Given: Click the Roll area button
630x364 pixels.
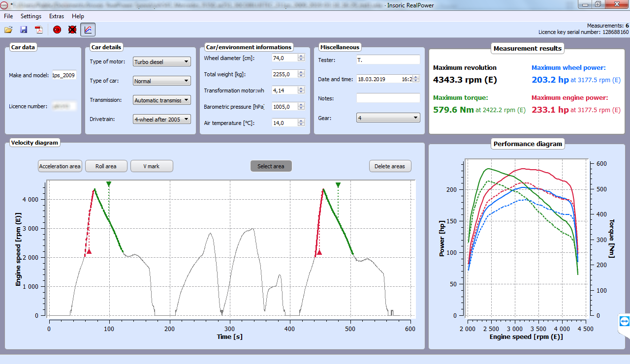Looking at the screenshot, I should [106, 166].
